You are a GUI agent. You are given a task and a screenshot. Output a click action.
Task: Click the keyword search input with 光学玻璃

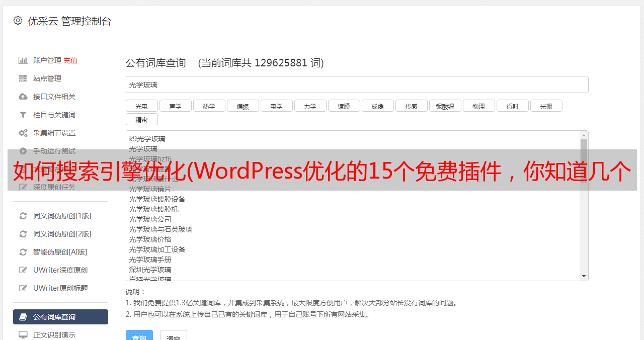(357, 84)
